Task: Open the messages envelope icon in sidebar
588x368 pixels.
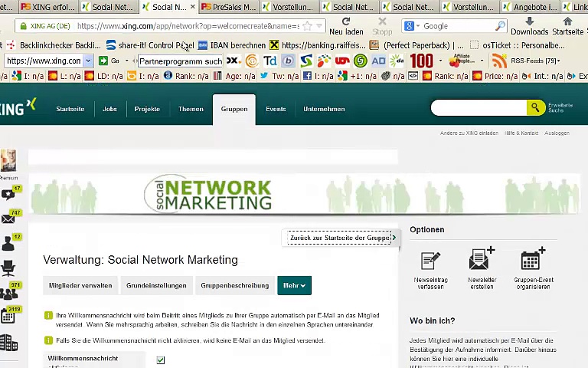Action: click(8, 219)
